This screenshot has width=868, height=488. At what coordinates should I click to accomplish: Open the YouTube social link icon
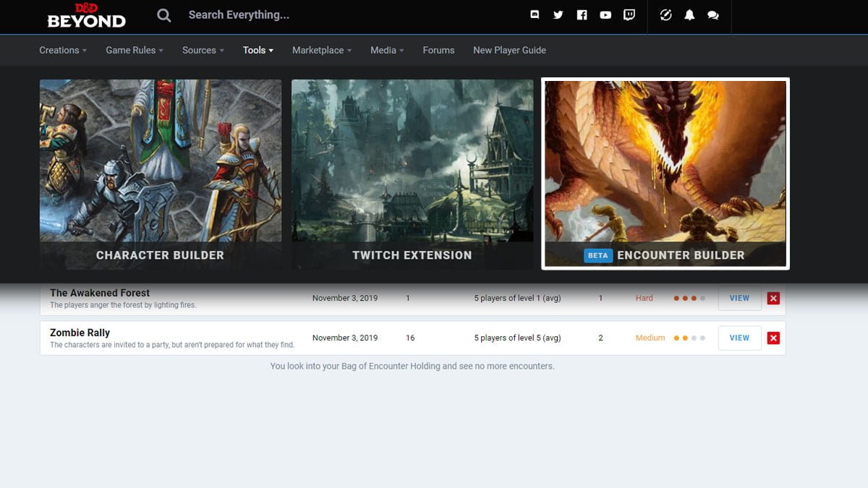pos(605,15)
